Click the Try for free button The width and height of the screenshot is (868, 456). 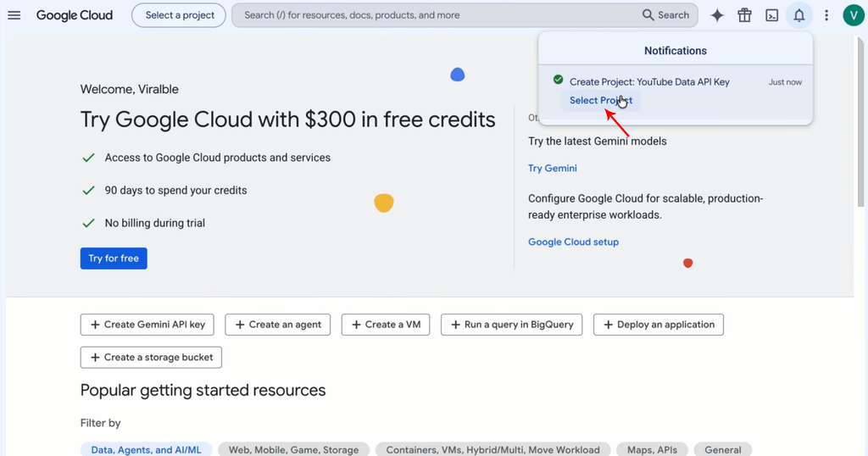[114, 259]
